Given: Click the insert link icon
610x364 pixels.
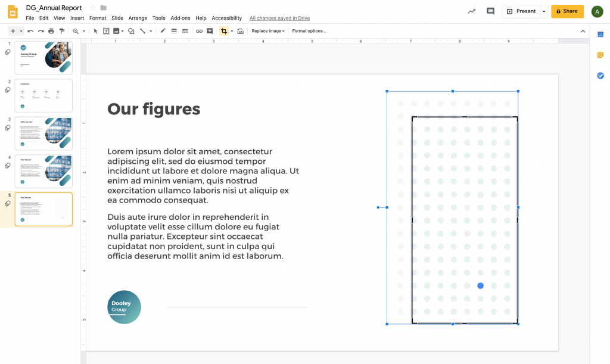Looking at the screenshot, I should (x=199, y=31).
